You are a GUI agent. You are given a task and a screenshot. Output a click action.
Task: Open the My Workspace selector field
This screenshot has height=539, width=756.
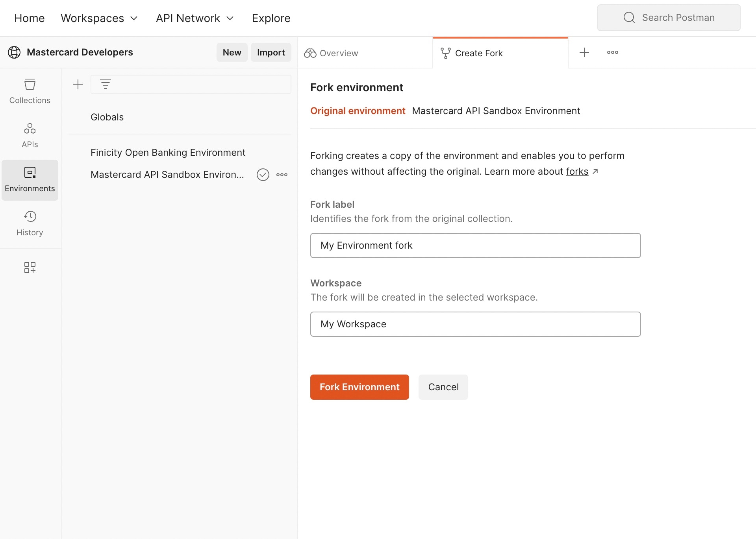point(475,324)
